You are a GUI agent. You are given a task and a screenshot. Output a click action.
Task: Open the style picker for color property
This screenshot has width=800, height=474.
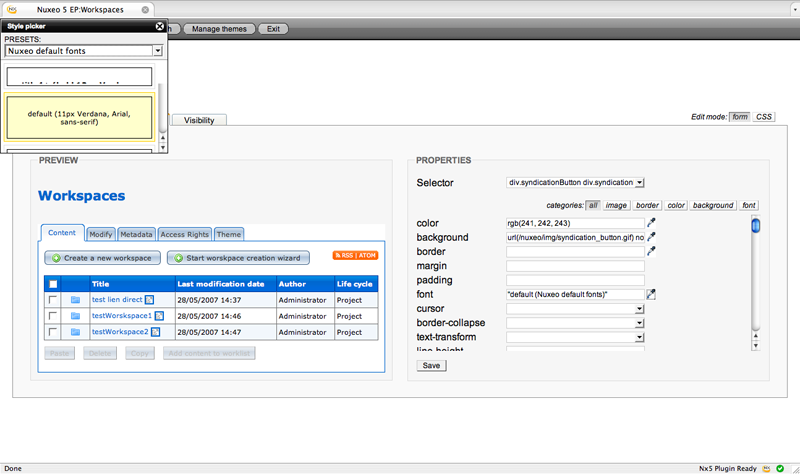pyautogui.click(x=651, y=222)
